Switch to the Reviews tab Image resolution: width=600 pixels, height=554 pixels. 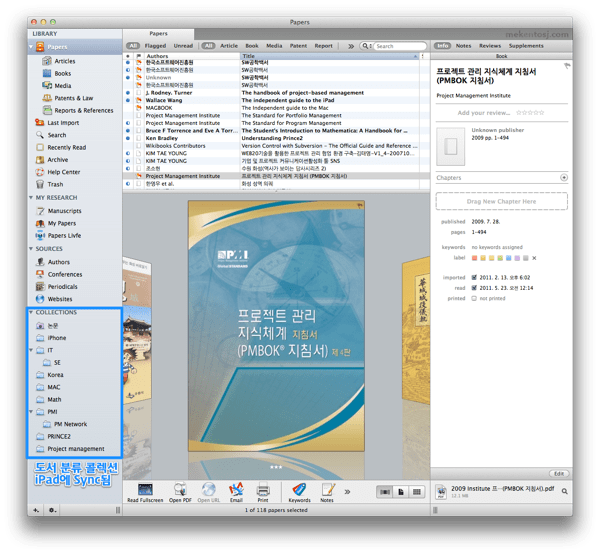point(490,46)
